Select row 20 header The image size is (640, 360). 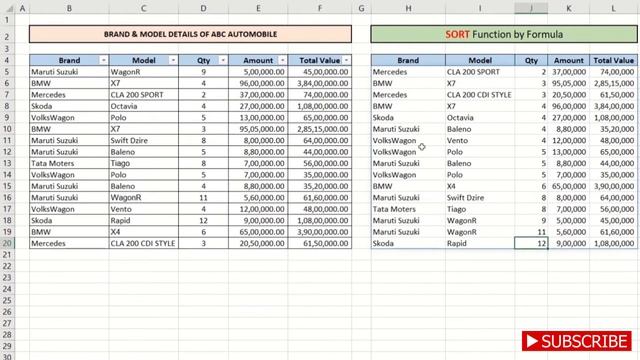point(7,243)
